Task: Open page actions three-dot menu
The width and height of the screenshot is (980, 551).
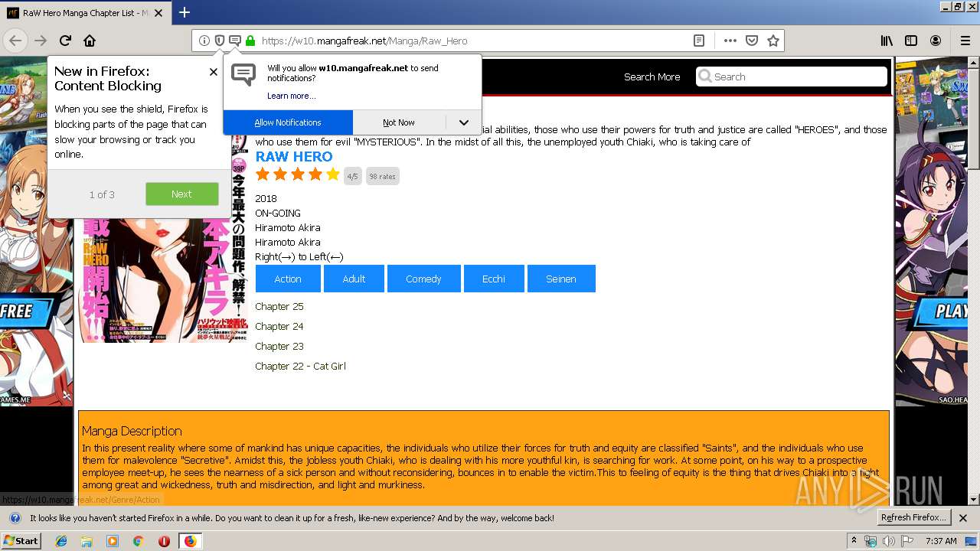Action: click(x=730, y=41)
